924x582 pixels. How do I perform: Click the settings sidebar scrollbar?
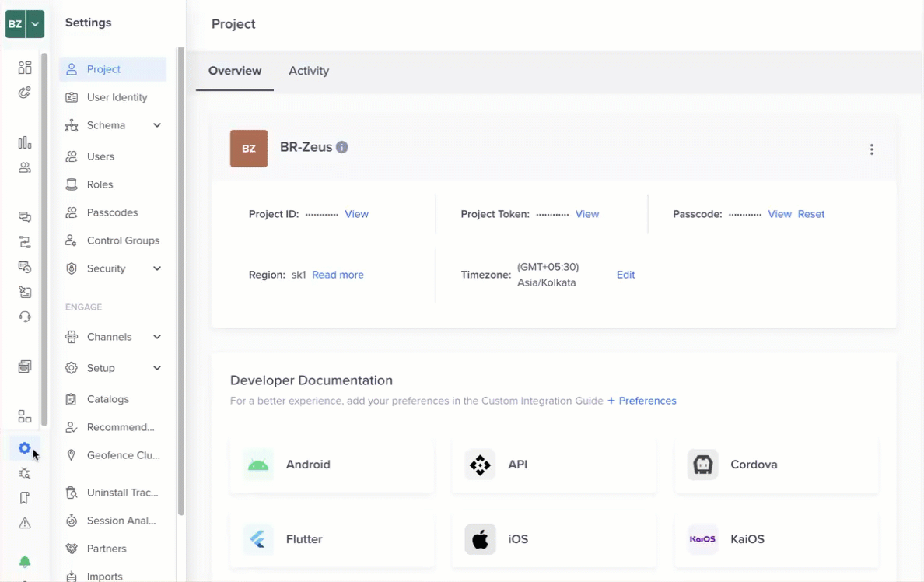point(181,281)
